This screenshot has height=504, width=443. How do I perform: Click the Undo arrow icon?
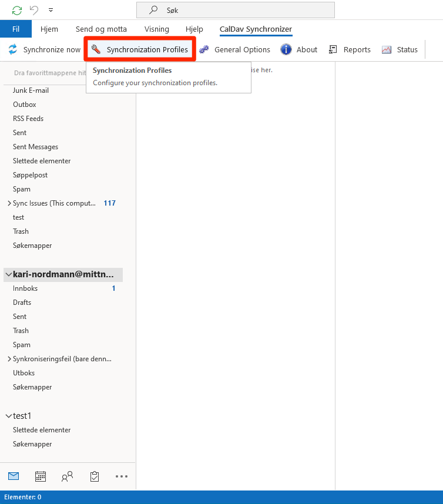[x=34, y=10]
